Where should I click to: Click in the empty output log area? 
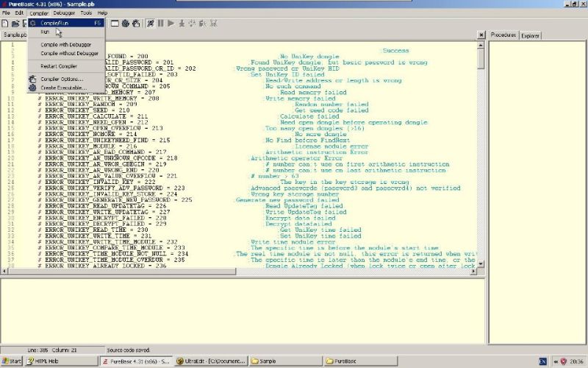click(243, 310)
